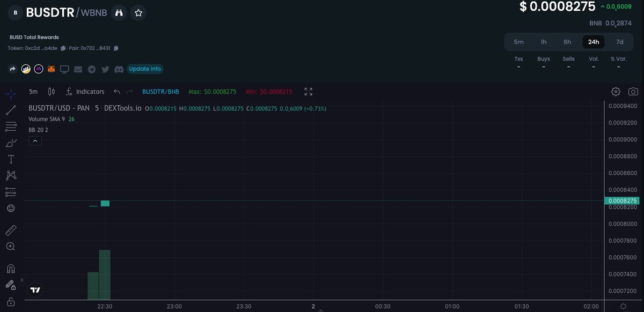Screen dimensions: 644x312
Task: Open the emoji icons tool
Action: click(x=11, y=208)
